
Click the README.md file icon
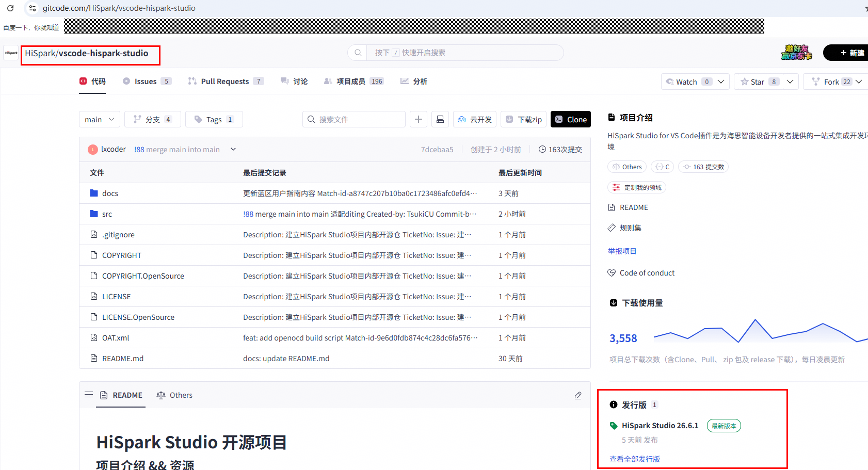point(94,358)
